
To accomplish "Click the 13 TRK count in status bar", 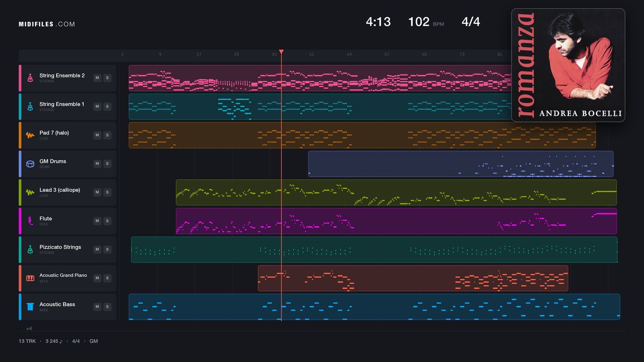I will tap(27, 341).
